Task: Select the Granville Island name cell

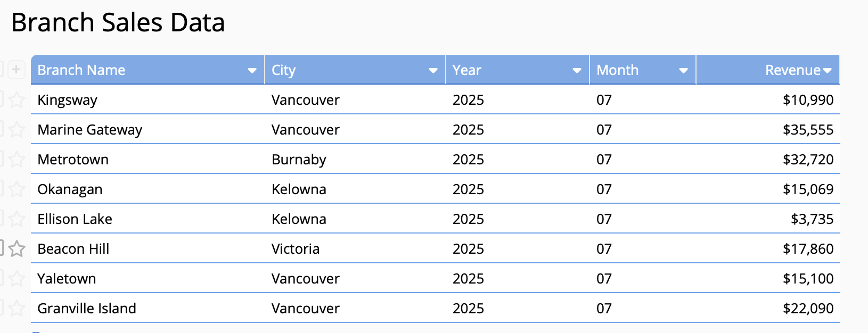Action: 148,308
